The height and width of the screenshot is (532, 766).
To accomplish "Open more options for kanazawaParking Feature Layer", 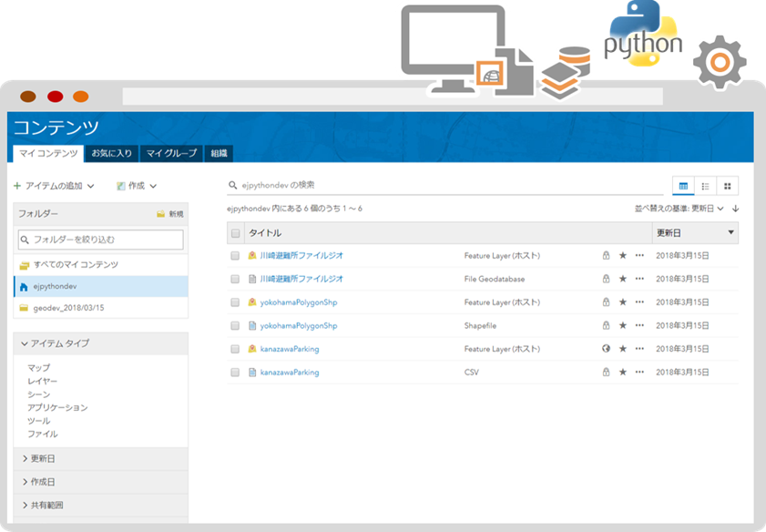I will pyautogui.click(x=639, y=349).
